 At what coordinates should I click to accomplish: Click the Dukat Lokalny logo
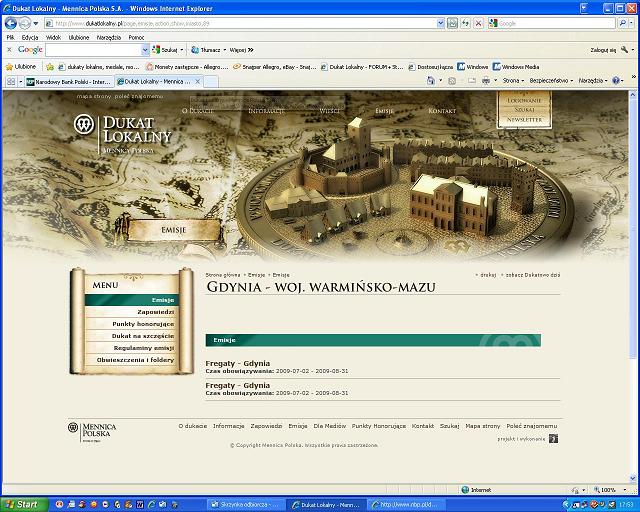(122, 134)
